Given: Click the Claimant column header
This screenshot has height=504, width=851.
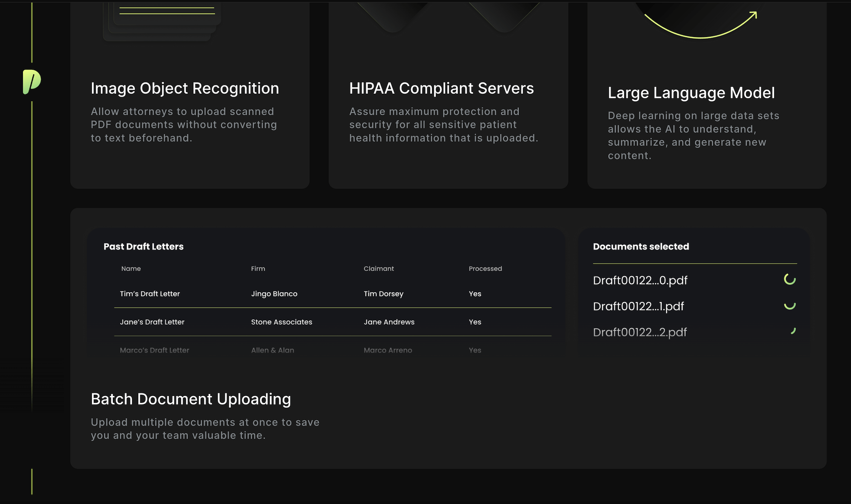Looking at the screenshot, I should click(x=379, y=269).
